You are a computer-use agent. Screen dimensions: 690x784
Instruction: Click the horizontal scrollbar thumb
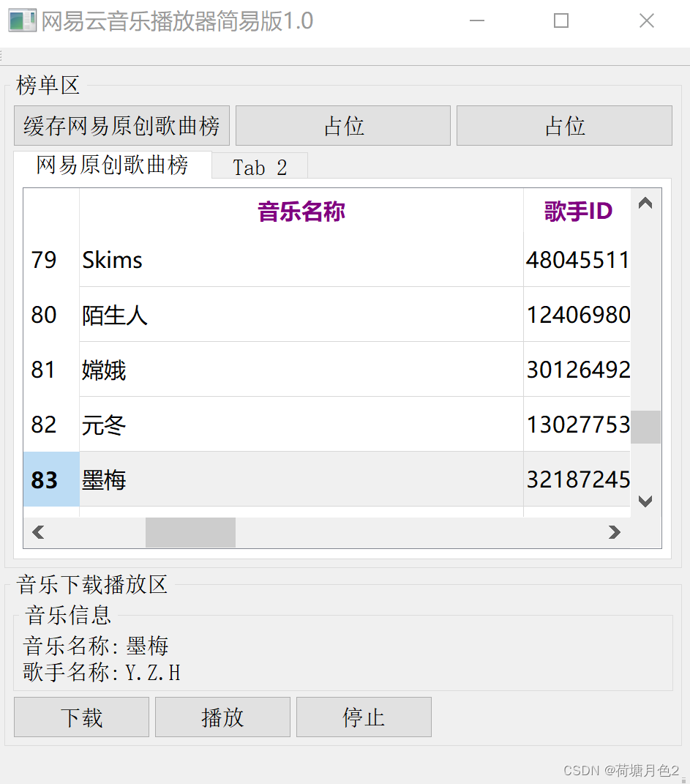[x=190, y=532]
